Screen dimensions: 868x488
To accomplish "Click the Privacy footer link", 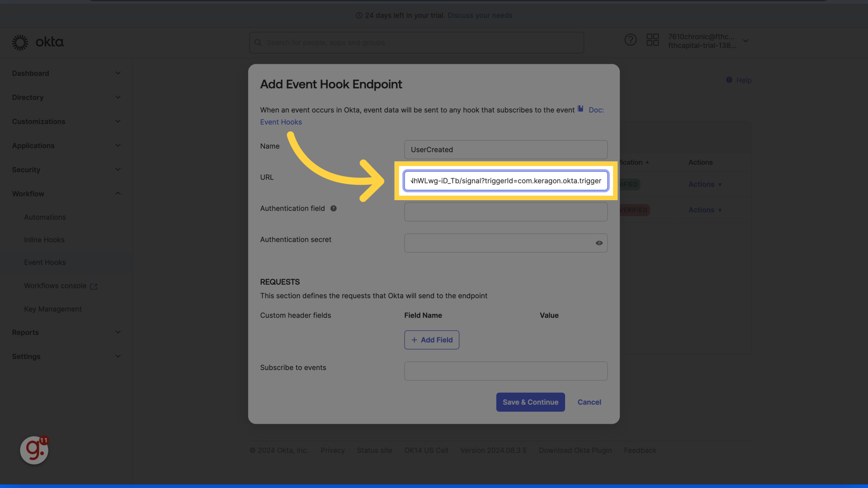I will tap(332, 450).
